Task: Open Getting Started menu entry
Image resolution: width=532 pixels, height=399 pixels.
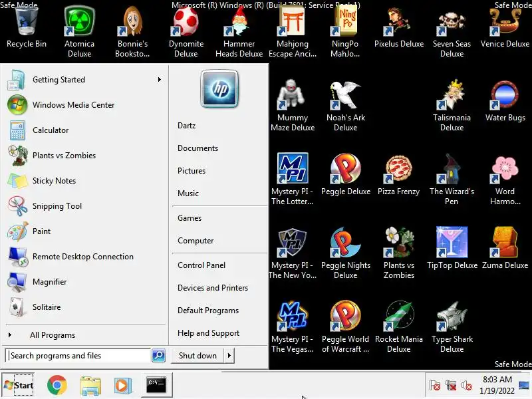Action: pos(85,80)
